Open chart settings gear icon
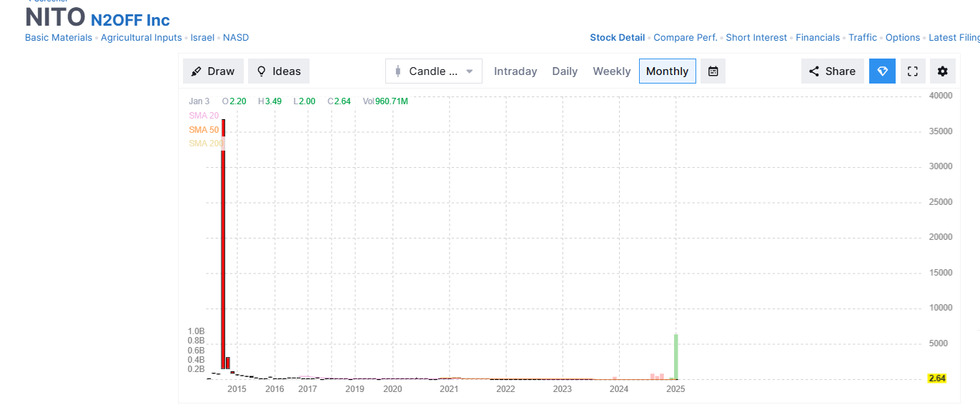The image size is (980, 412). (943, 71)
